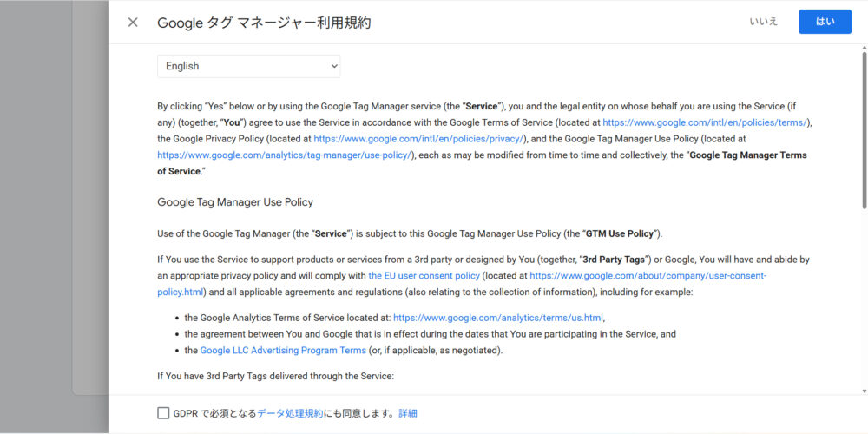Open the English language dropdown
The height and width of the screenshot is (434, 868).
pos(248,66)
